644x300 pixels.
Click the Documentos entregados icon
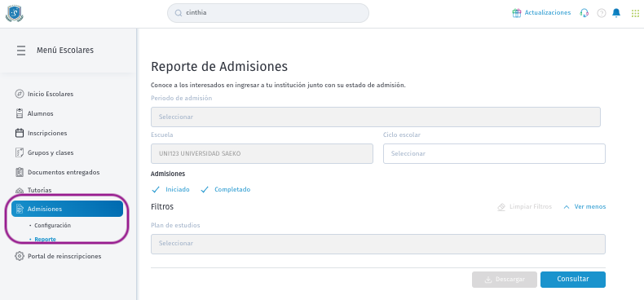20,172
